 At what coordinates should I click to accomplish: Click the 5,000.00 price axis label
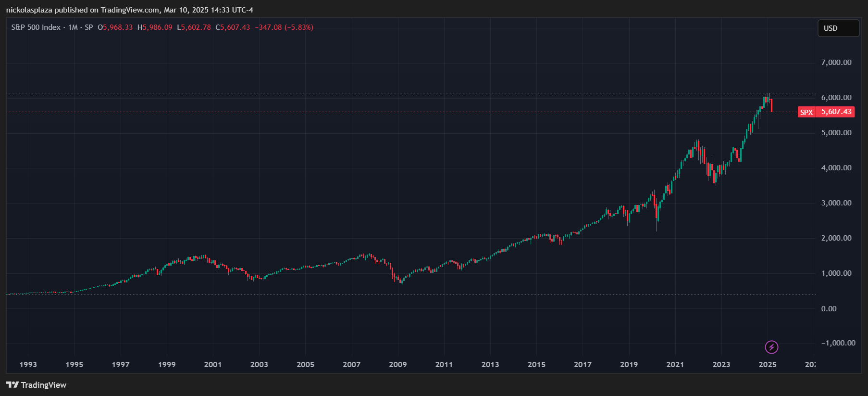pyautogui.click(x=836, y=133)
